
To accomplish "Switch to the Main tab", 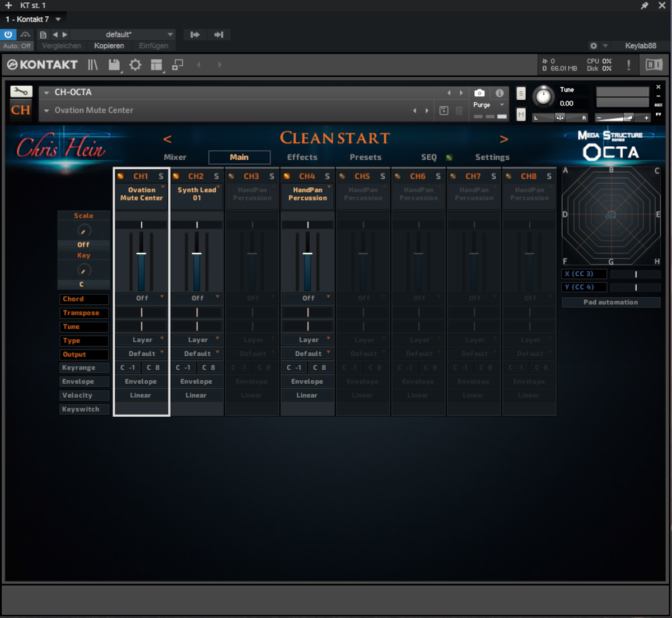I will pos(239,157).
